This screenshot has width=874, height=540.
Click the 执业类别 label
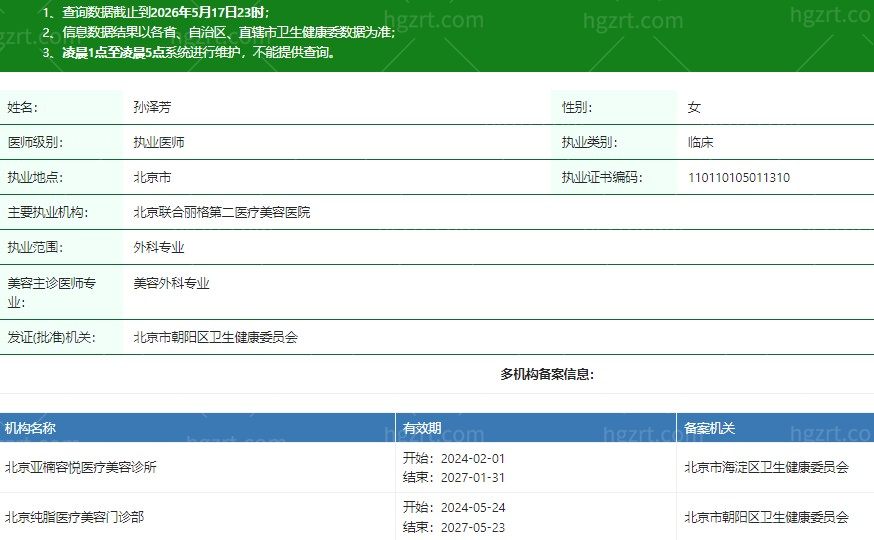(590, 142)
